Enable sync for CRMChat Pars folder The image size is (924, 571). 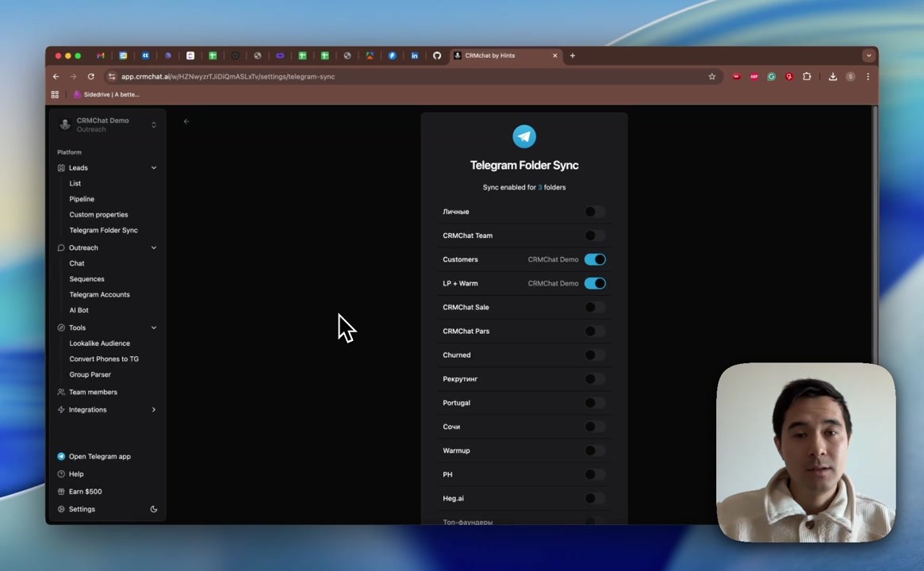pyautogui.click(x=595, y=331)
